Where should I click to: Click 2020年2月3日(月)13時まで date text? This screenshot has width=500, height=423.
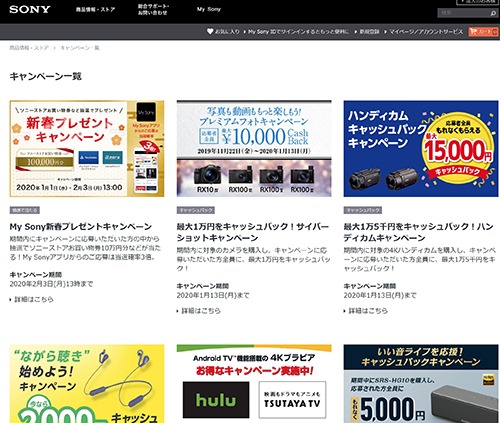coord(51,284)
